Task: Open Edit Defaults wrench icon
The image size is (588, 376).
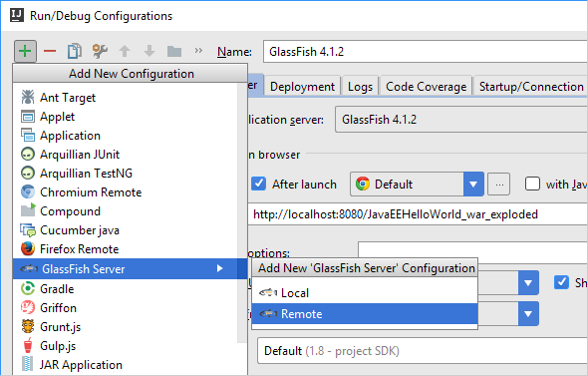Action: click(x=100, y=51)
